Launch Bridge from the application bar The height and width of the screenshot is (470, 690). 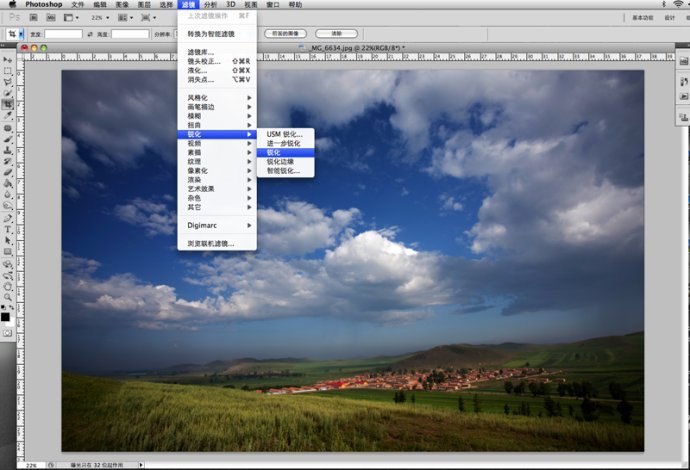pyautogui.click(x=32, y=17)
